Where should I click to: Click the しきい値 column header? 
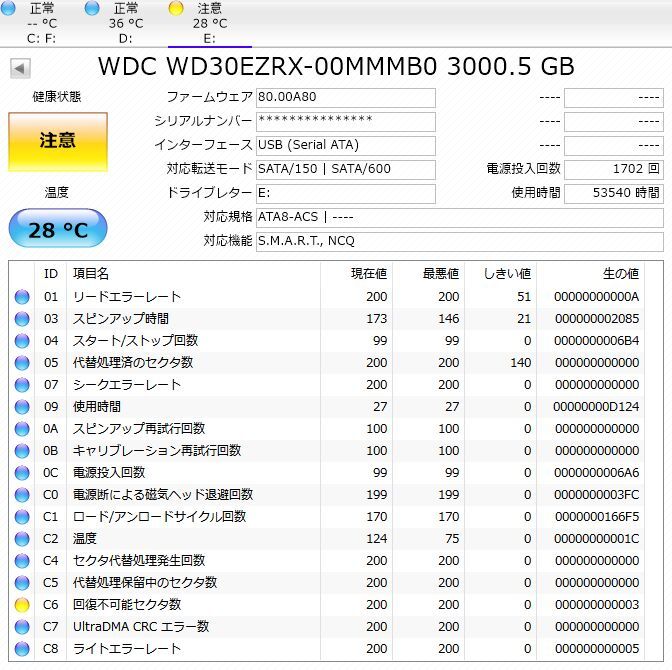click(x=500, y=273)
